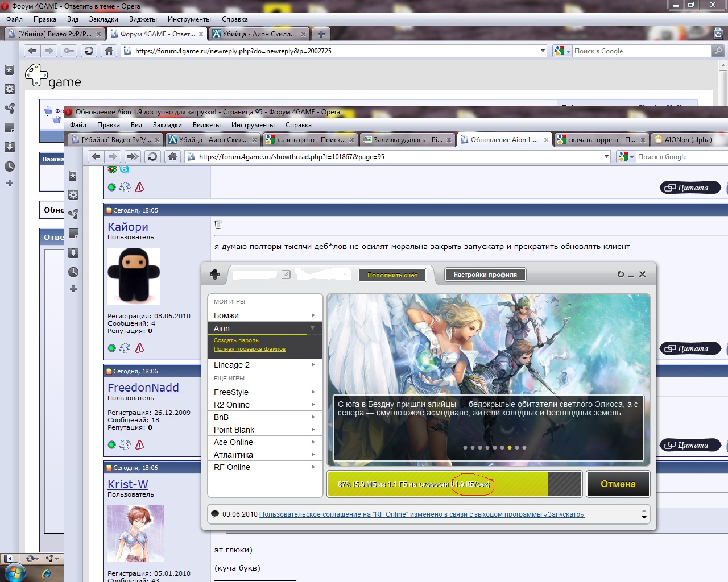Click the Windows Start button
728x582 pixels.
(x=15, y=573)
